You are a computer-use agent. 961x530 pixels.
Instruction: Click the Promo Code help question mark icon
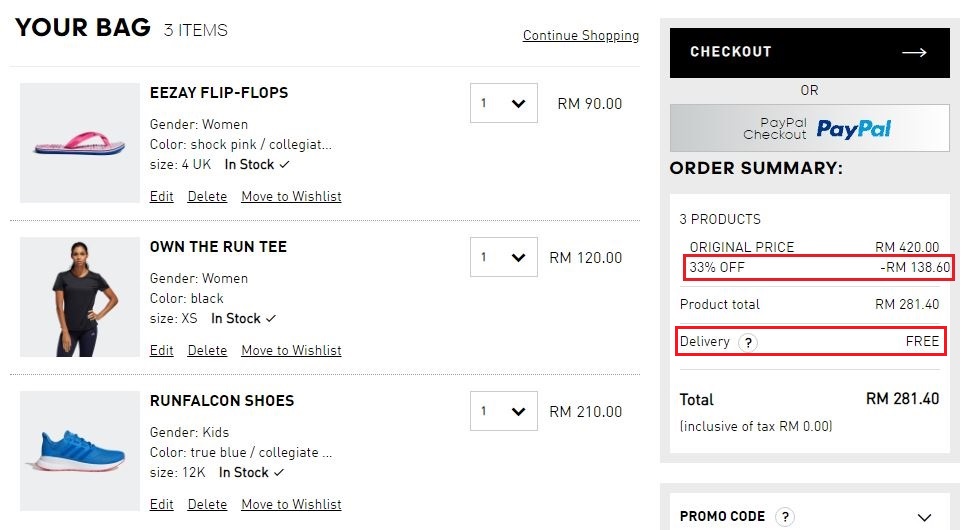pos(785,517)
